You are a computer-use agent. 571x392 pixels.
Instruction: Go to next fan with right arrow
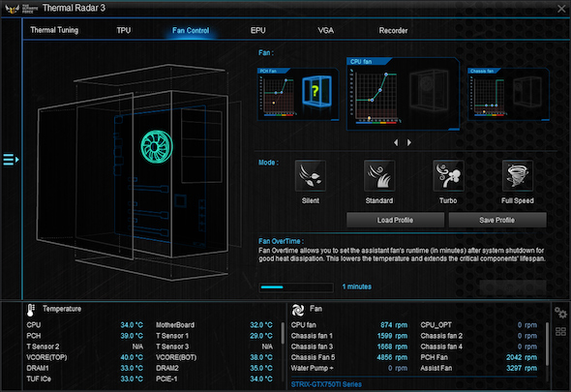409,142
